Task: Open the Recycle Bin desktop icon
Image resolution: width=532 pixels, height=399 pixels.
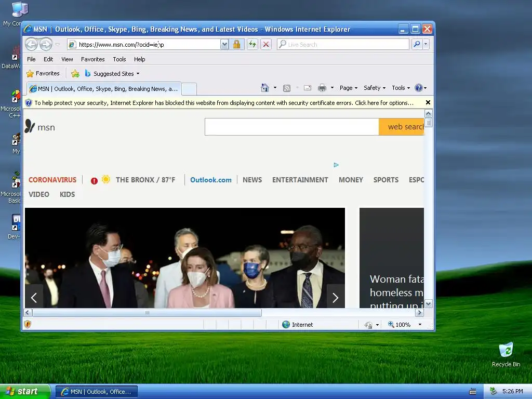Action: pyautogui.click(x=506, y=355)
